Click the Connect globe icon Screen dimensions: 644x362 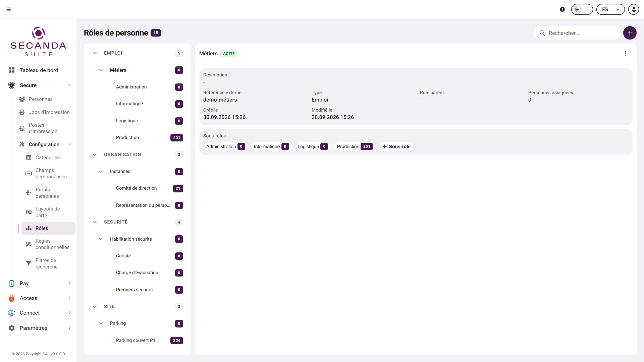click(12, 313)
